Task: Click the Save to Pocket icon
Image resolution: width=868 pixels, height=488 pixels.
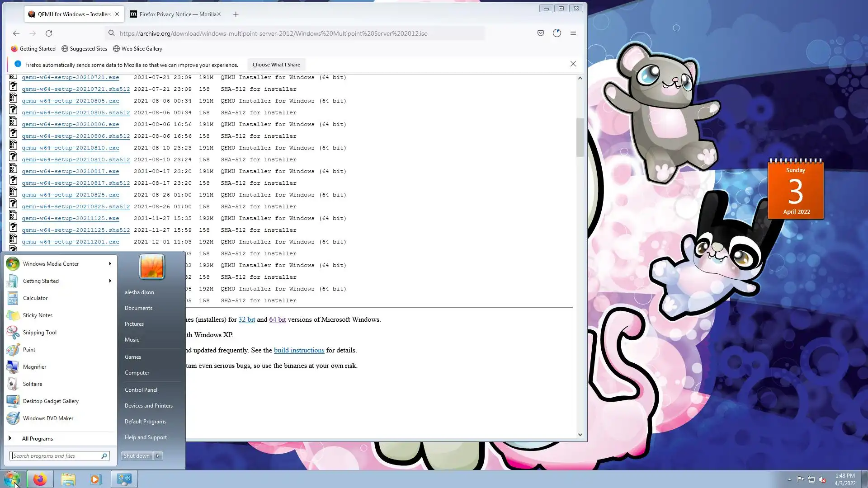Action: tap(540, 33)
